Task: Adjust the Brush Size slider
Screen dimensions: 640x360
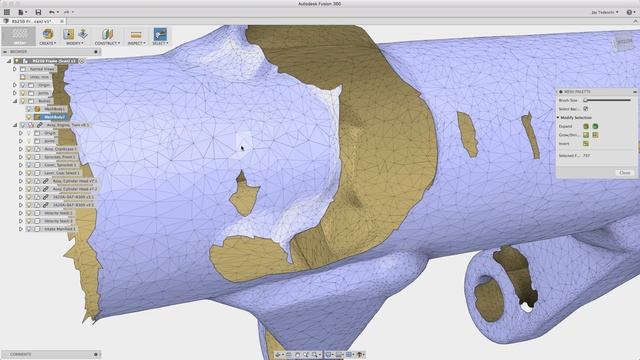Action: 608,100
